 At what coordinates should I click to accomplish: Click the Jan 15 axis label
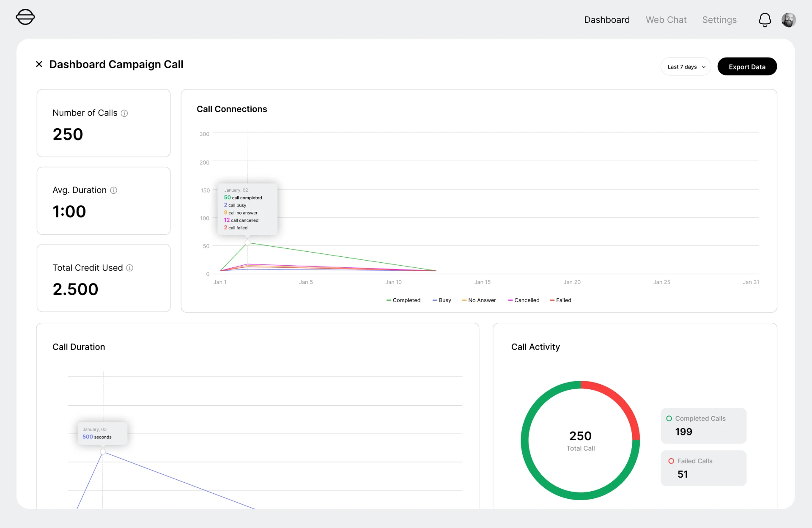[483, 282]
